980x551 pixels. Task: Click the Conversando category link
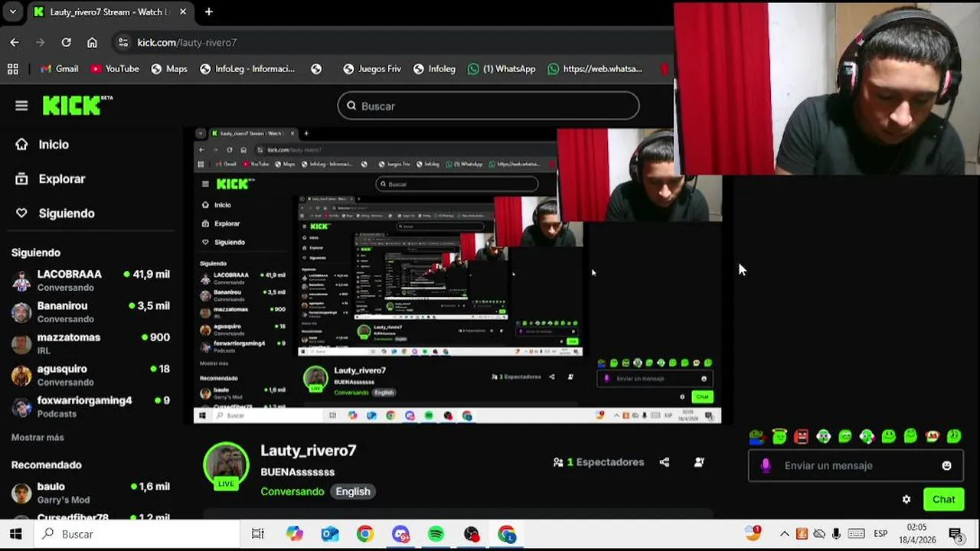pyautogui.click(x=292, y=491)
